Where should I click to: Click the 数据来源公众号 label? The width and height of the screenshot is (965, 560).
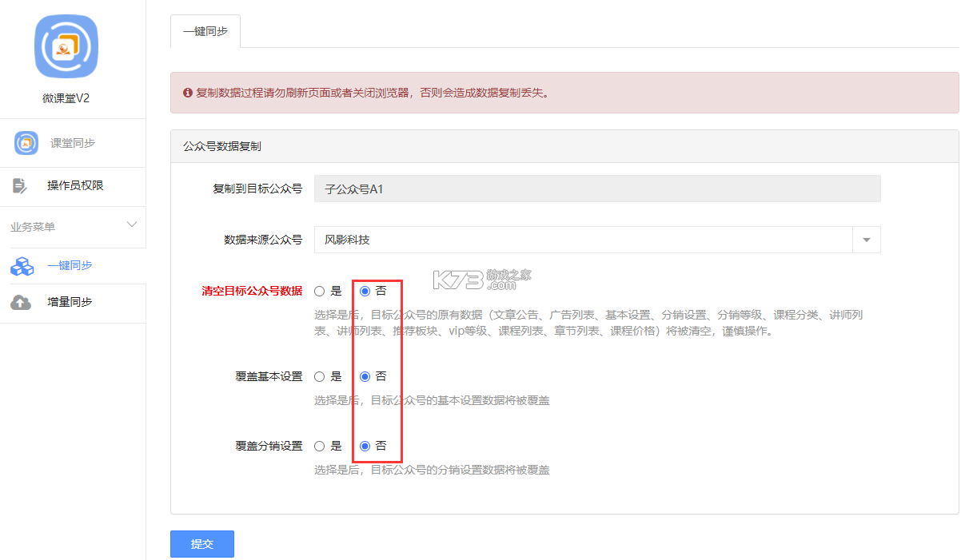pyautogui.click(x=263, y=240)
